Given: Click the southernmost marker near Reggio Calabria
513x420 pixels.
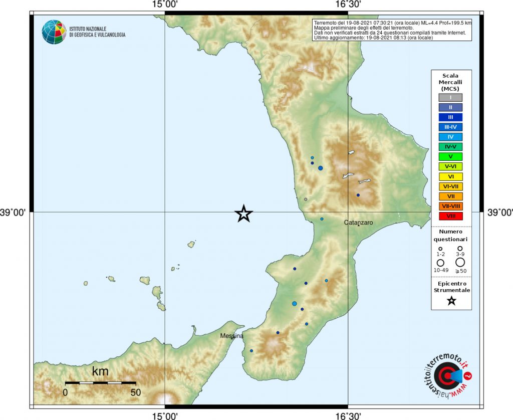Looking at the screenshot, I should click(x=251, y=351).
